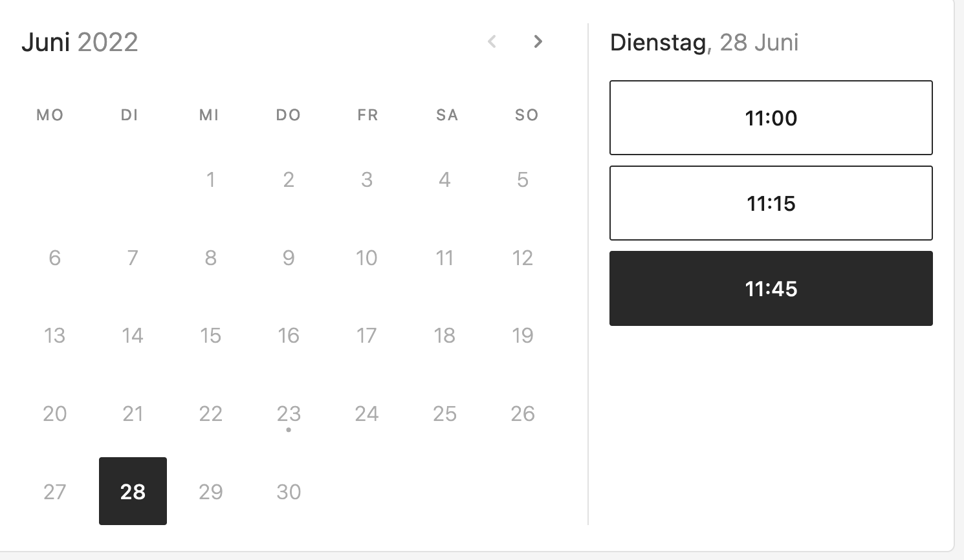This screenshot has width=964, height=560.
Task: Select June 7 in the calendar
Action: coord(133,257)
